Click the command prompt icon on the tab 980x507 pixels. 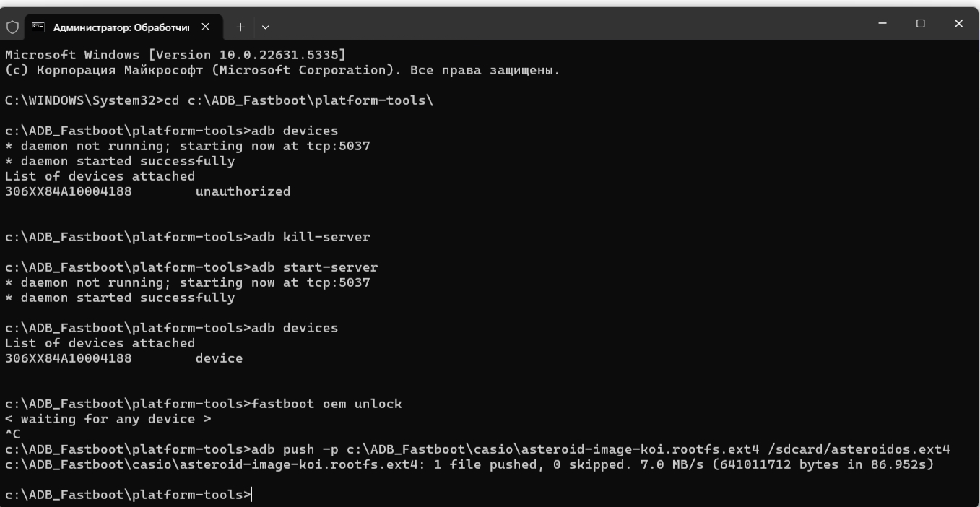[38, 27]
